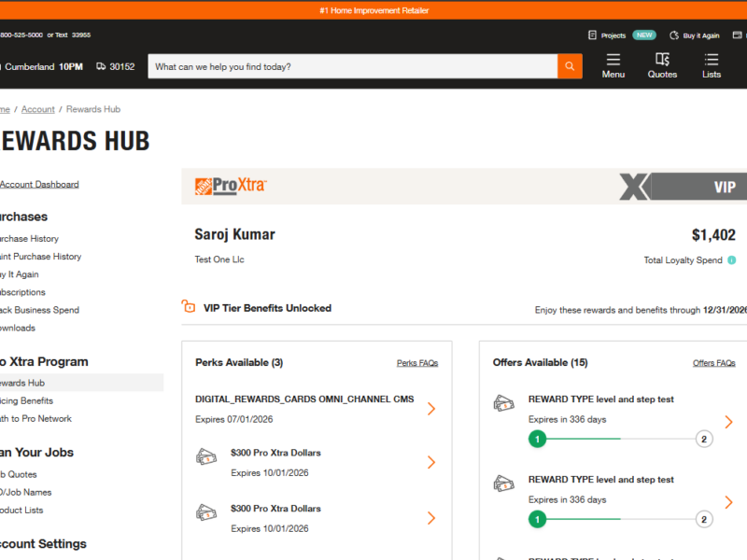Click the Total Loyalty Spend info icon
This screenshot has width=747, height=560.
(x=731, y=260)
